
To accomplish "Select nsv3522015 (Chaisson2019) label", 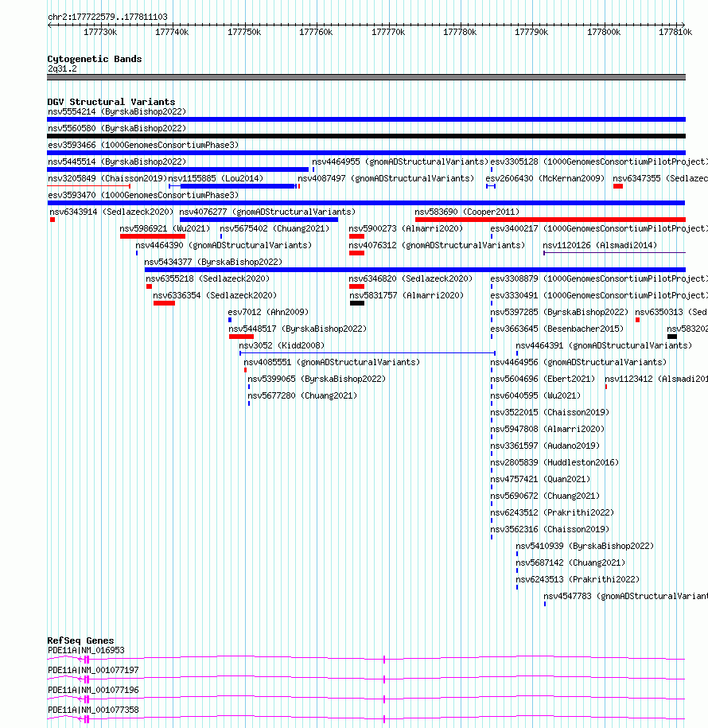I will 550,413.
